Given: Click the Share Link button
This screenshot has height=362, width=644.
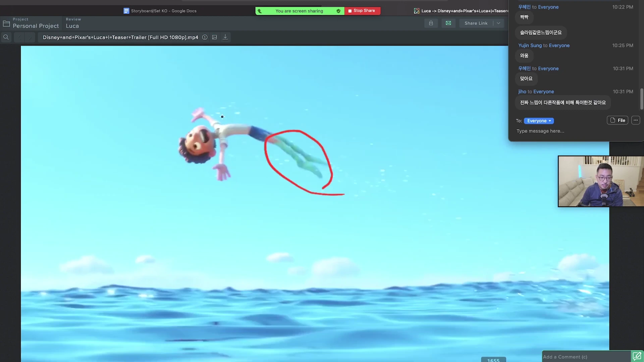Looking at the screenshot, I should pos(476,23).
